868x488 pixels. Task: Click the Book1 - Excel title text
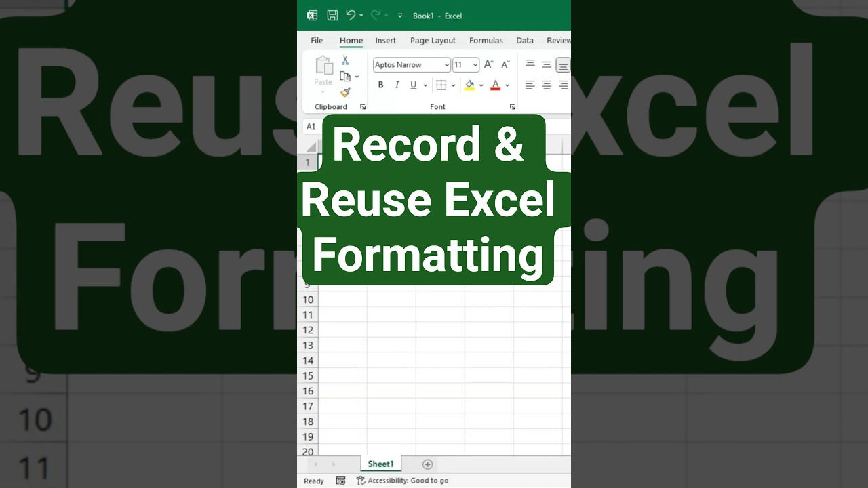(437, 16)
